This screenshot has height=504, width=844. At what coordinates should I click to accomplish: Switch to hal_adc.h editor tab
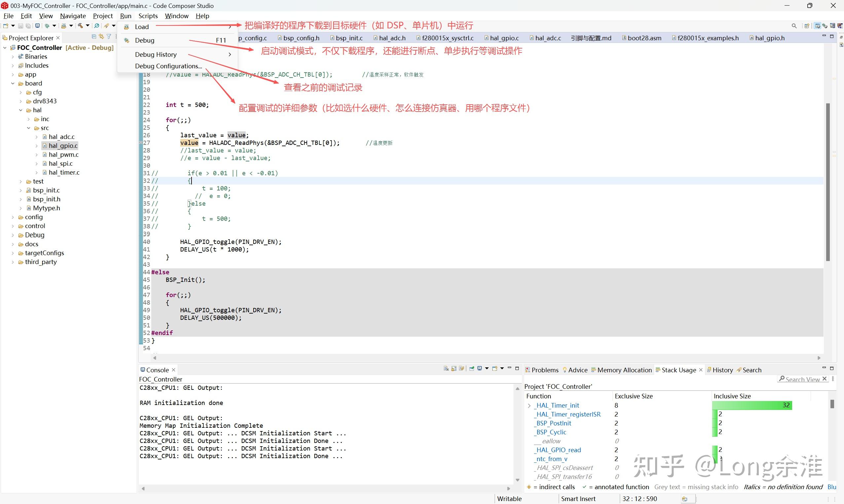pyautogui.click(x=390, y=38)
